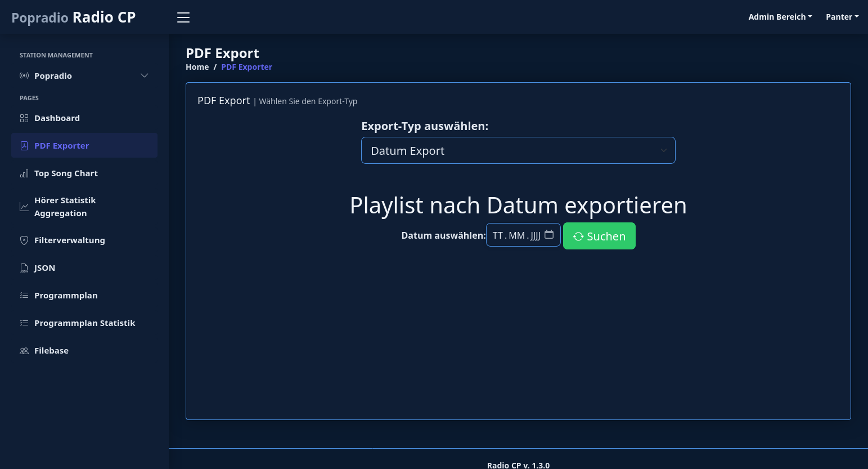Click the JSON file icon in the sidebar
868x469 pixels.
point(24,268)
